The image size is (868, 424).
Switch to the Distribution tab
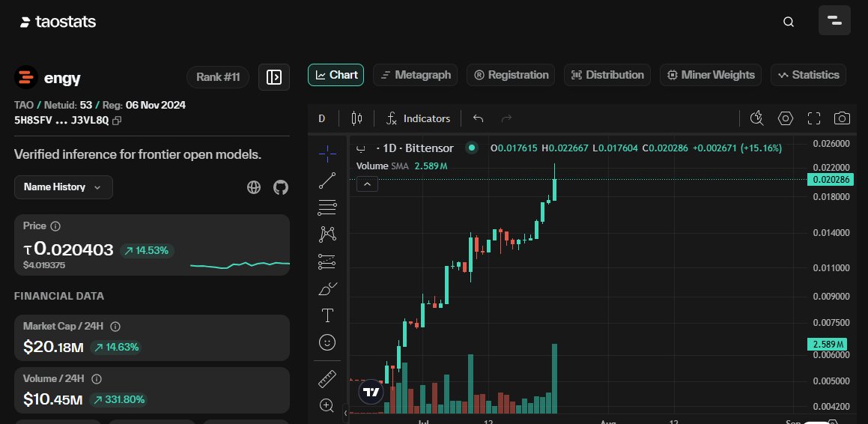(x=607, y=75)
